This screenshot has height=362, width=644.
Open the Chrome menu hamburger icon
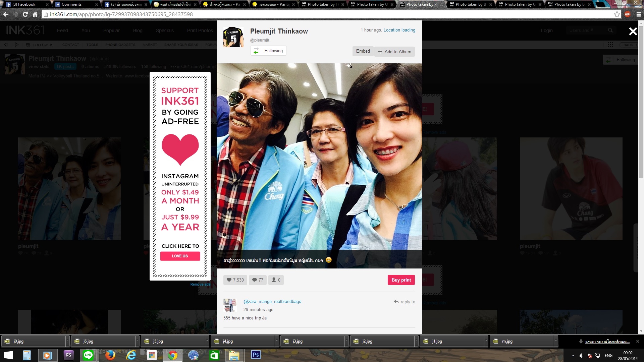click(x=639, y=14)
